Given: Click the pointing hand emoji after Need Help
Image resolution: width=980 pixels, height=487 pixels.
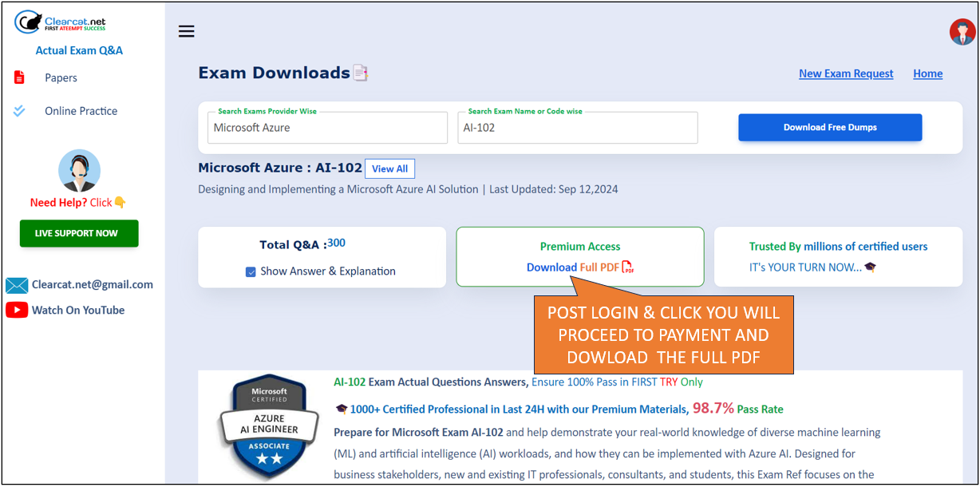Looking at the screenshot, I should (120, 203).
